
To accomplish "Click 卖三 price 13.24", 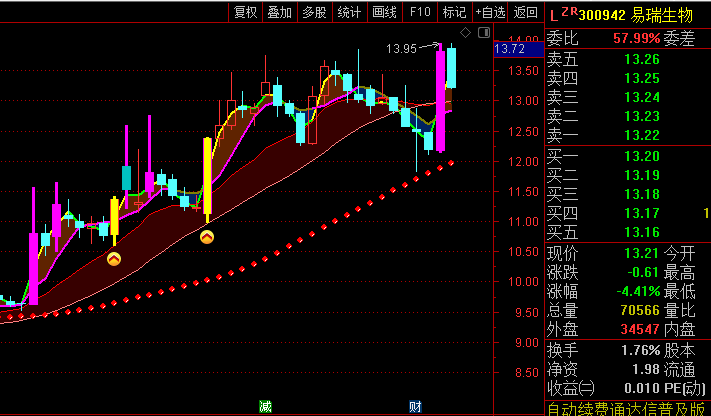I will coord(642,98).
